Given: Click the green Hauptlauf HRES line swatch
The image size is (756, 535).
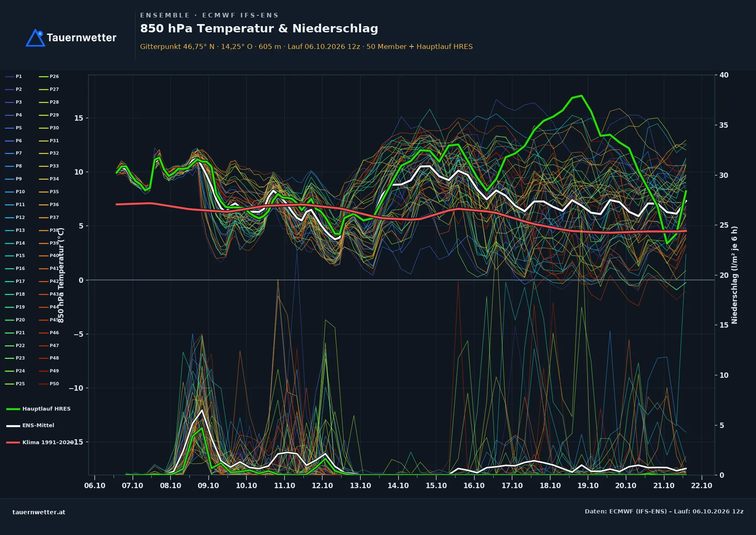Looking at the screenshot, I should pos(13,409).
